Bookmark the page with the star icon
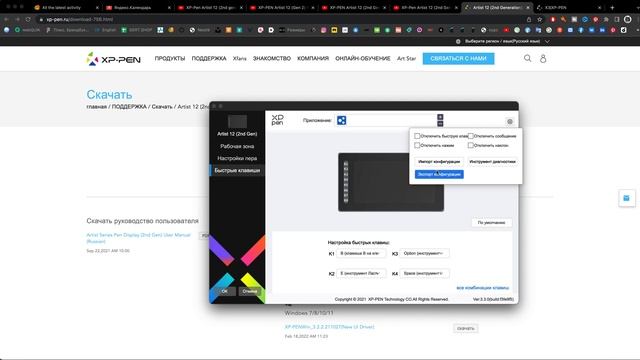The height and width of the screenshot is (360, 640). pyautogui.click(x=540, y=19)
